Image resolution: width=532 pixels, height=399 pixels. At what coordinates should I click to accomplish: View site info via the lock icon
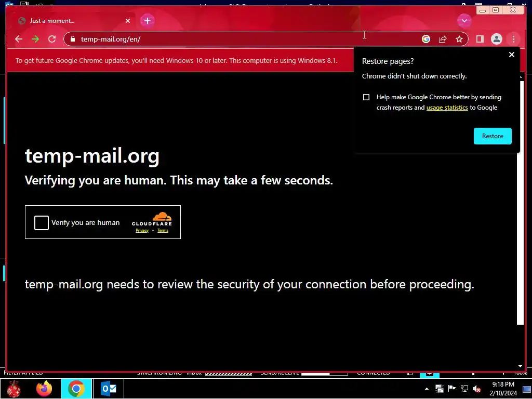[72, 39]
